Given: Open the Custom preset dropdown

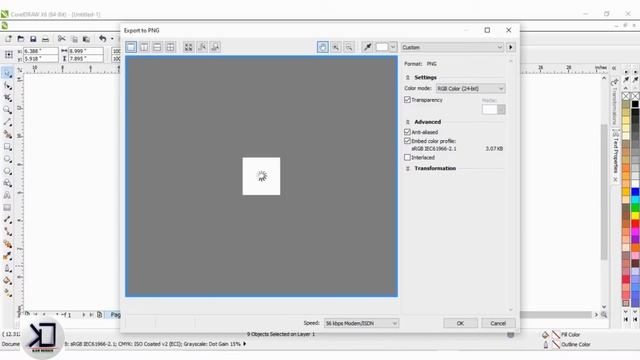Looking at the screenshot, I should [x=452, y=47].
